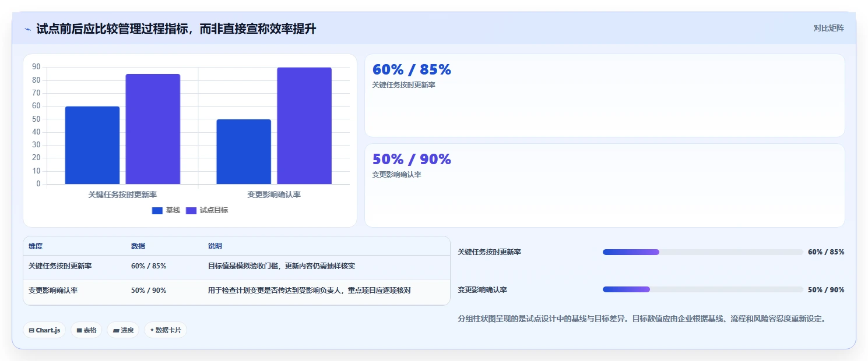Toggle the 试点目标 legend swatch

click(191, 211)
